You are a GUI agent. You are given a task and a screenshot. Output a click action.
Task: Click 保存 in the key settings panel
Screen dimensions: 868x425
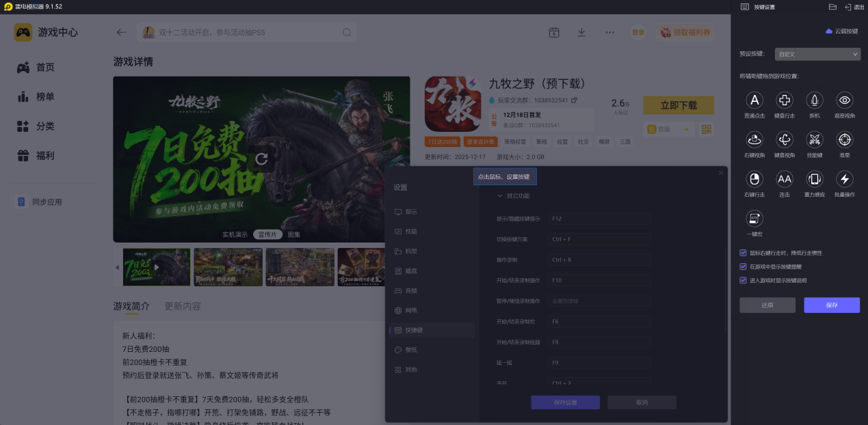832,305
